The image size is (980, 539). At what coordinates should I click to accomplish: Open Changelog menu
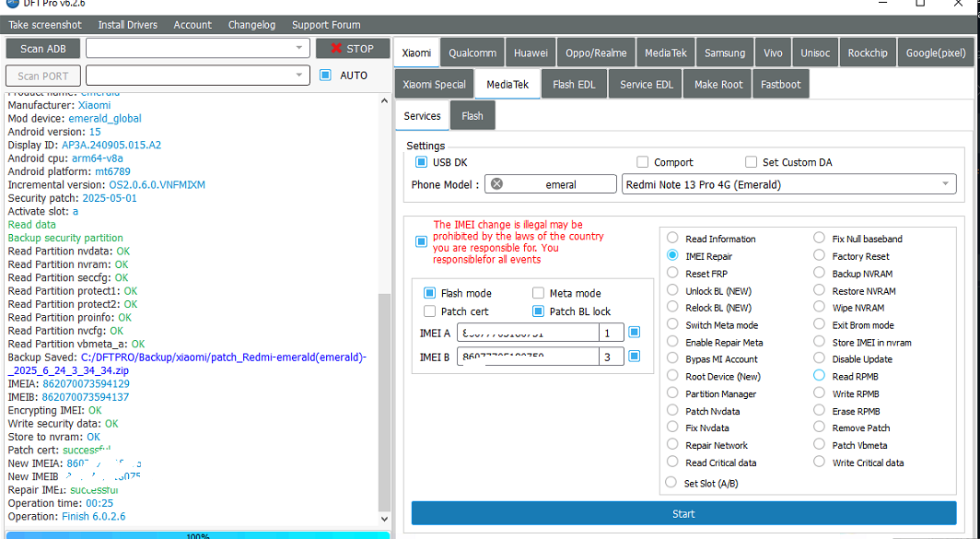(251, 25)
